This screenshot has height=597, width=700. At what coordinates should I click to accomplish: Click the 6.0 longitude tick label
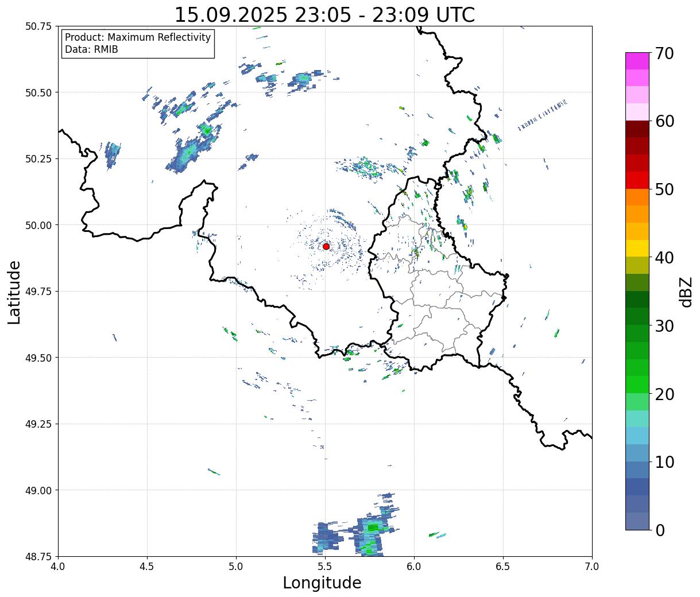click(414, 567)
